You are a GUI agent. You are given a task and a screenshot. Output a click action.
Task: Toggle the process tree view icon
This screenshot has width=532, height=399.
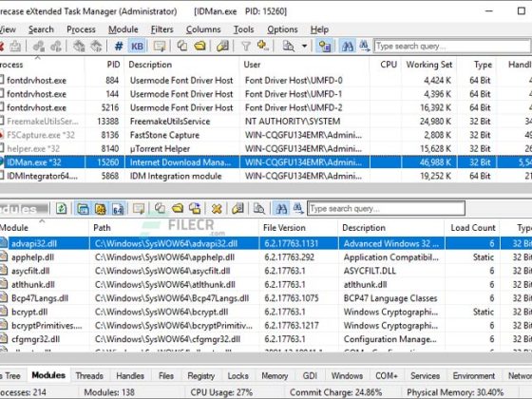324,46
